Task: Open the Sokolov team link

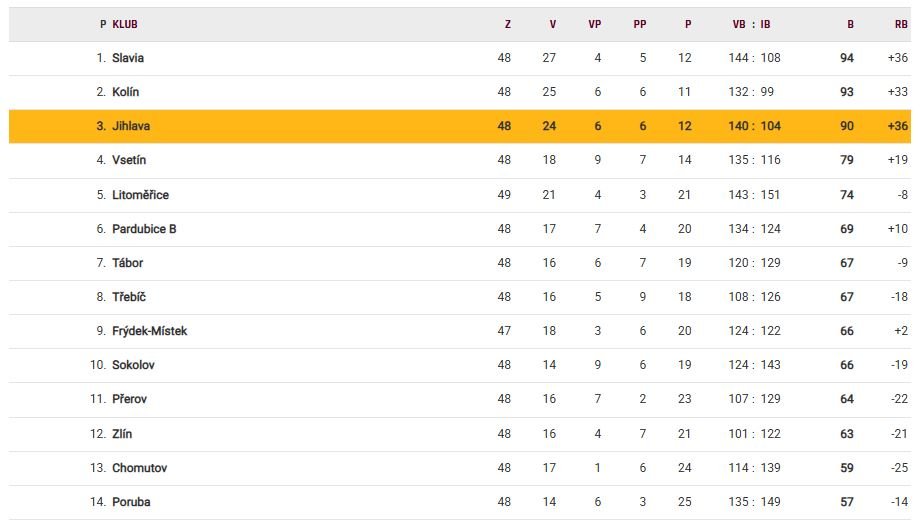Action: click(x=133, y=365)
